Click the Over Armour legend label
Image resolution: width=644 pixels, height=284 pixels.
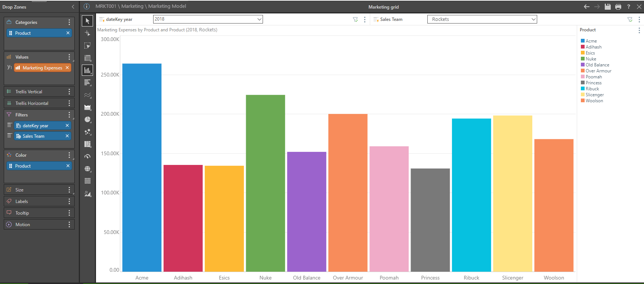click(x=598, y=71)
